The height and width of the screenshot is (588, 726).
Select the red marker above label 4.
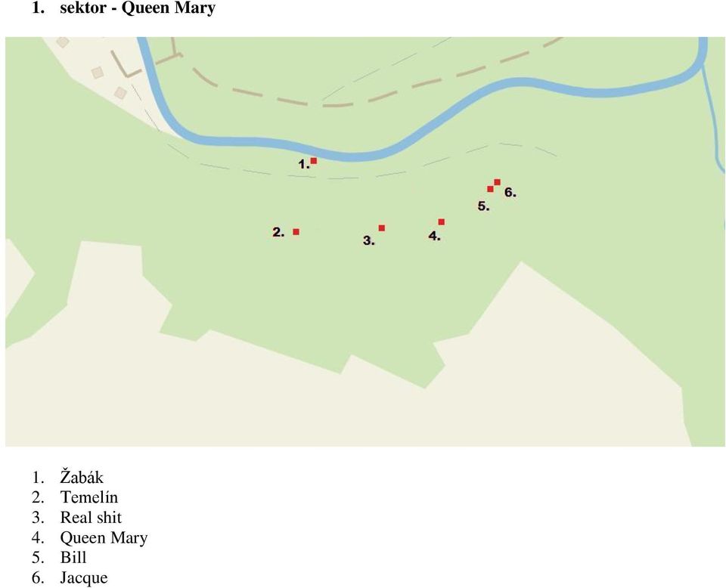pos(441,222)
